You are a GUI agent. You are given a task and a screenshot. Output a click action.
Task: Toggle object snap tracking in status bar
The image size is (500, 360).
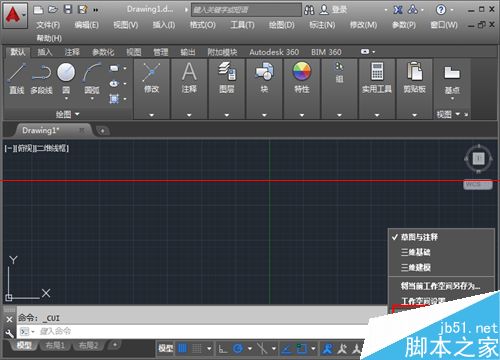click(x=286, y=349)
